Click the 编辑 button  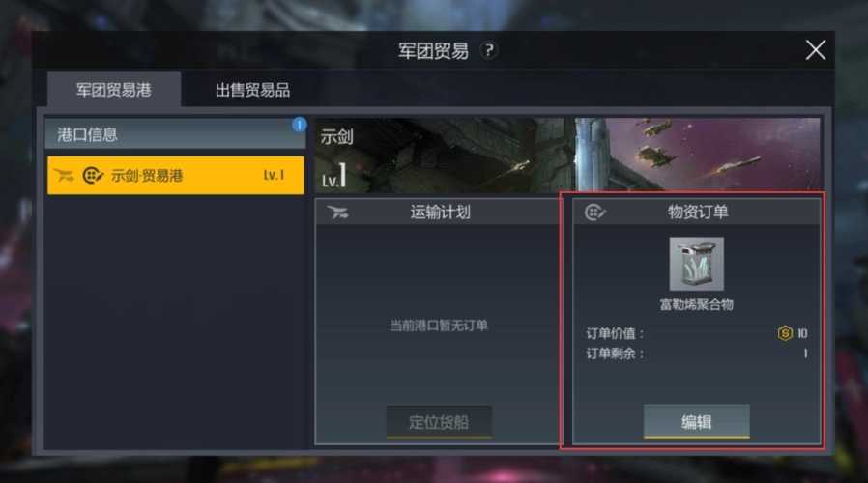point(696,422)
